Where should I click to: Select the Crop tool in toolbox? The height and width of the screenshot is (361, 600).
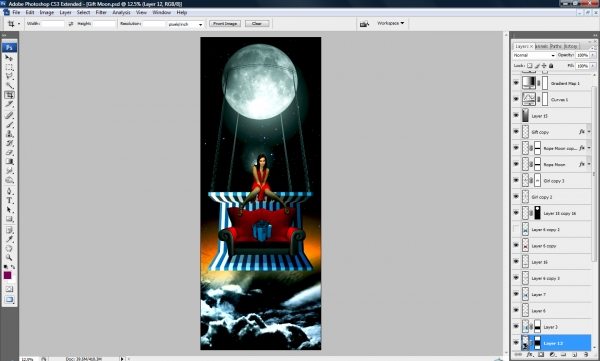pyautogui.click(x=9, y=95)
